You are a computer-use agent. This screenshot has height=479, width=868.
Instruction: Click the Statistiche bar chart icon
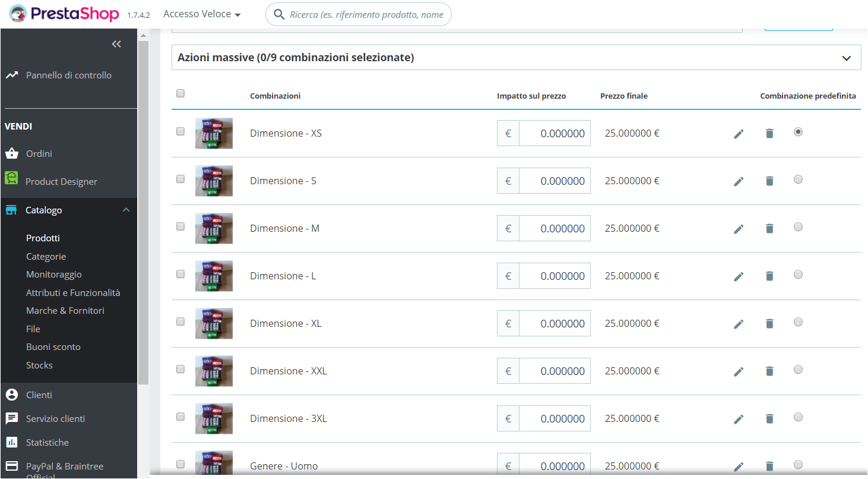point(11,442)
